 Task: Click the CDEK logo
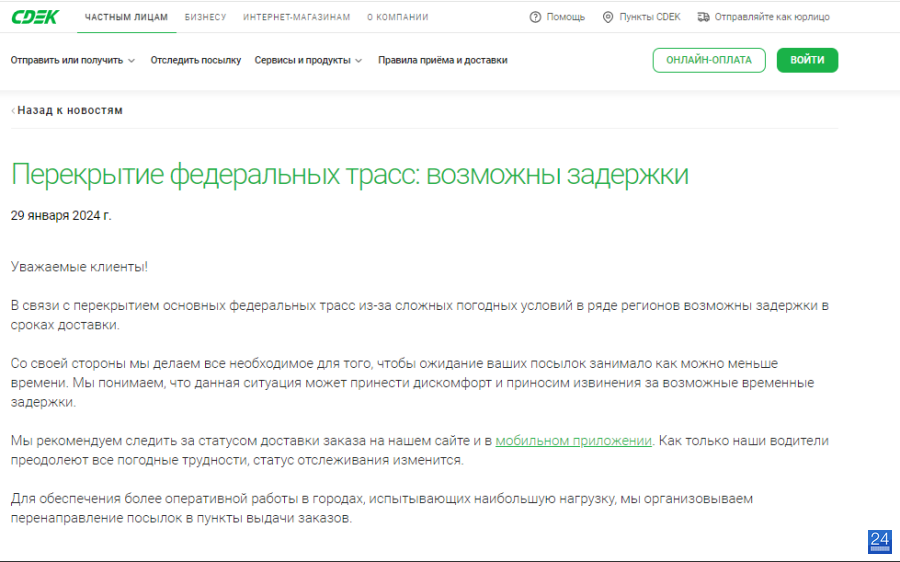pos(35,17)
